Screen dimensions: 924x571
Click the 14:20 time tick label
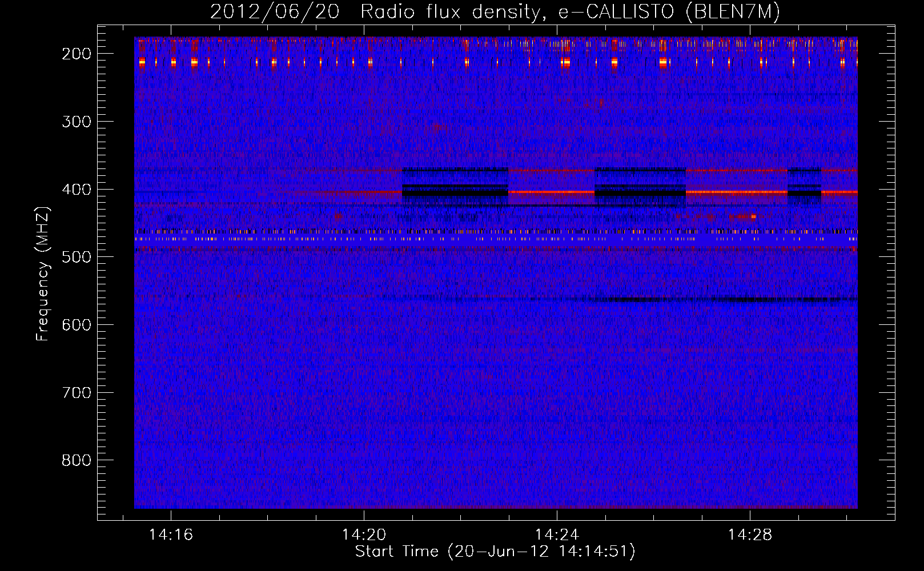(x=364, y=534)
